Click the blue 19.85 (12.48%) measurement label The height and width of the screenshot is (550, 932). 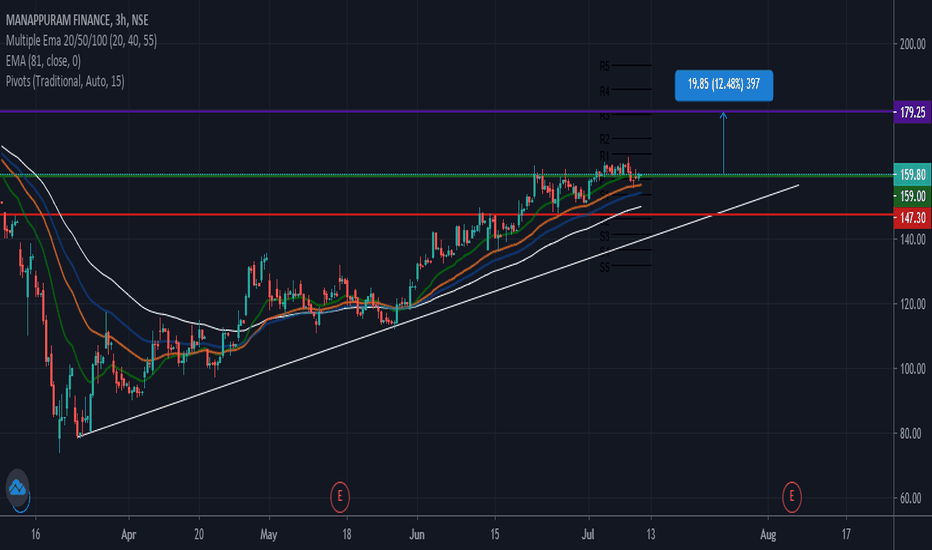(723, 85)
